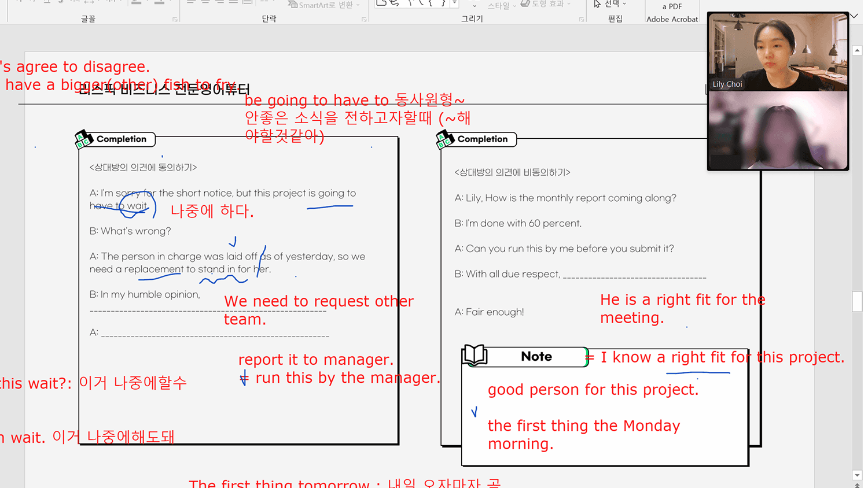Viewport: 868px width, 488px height.
Task: Click the open book icon beside Note
Action: 475,355
